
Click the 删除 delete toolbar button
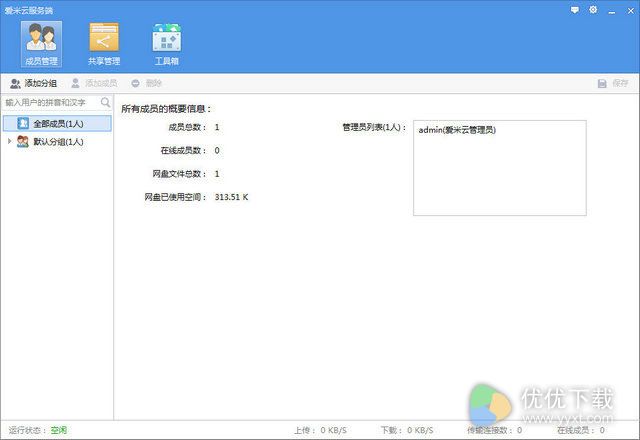coord(147,84)
